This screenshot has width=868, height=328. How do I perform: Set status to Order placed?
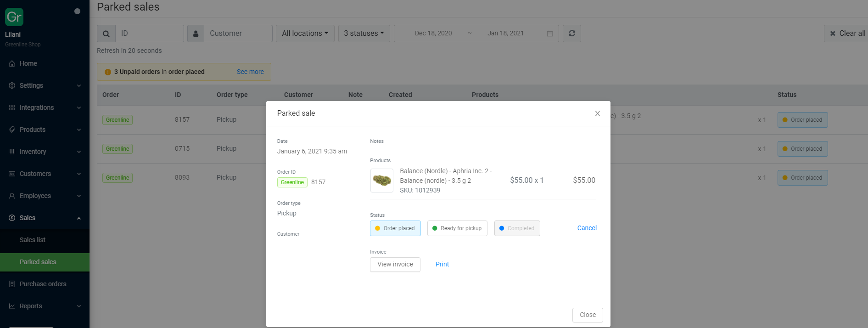pyautogui.click(x=395, y=228)
